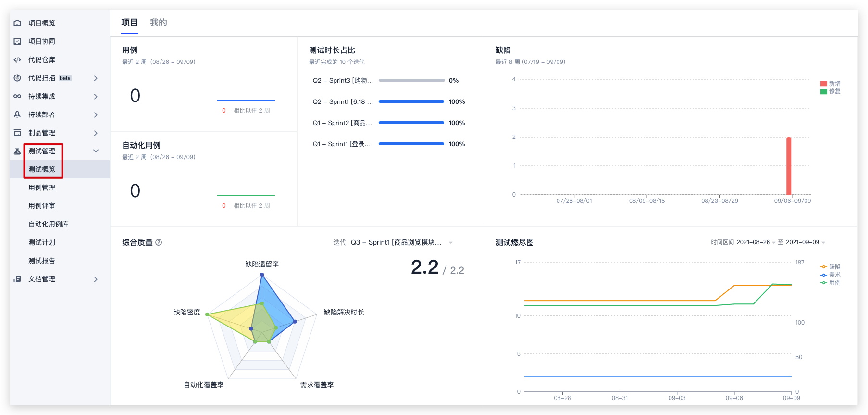Image resolution: width=868 pixels, height=415 pixels.
Task: Click the Q2 – Sprint1 progress bar
Action: [x=411, y=101]
